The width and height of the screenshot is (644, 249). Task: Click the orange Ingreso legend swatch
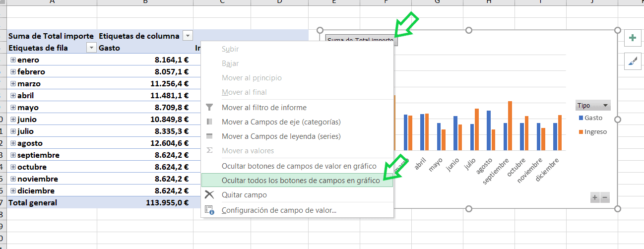[581, 132]
